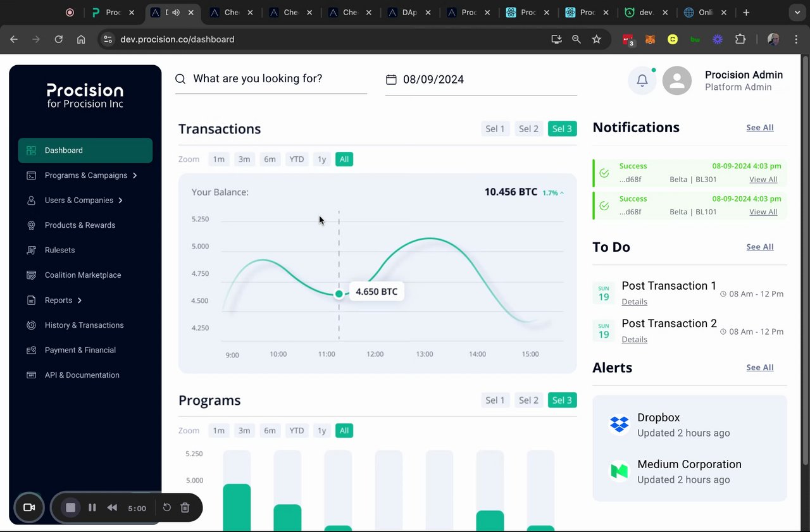Restart the recording with the restart icon
The height and width of the screenshot is (532, 810).
click(x=167, y=507)
